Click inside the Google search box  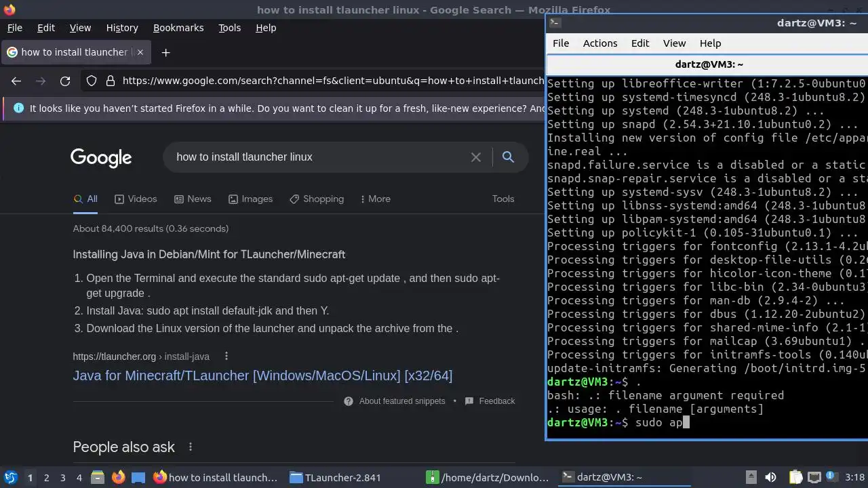319,157
